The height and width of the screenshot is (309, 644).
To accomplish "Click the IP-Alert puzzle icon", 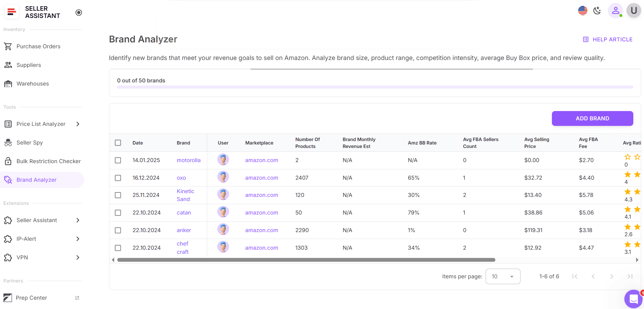I will coord(8,239).
